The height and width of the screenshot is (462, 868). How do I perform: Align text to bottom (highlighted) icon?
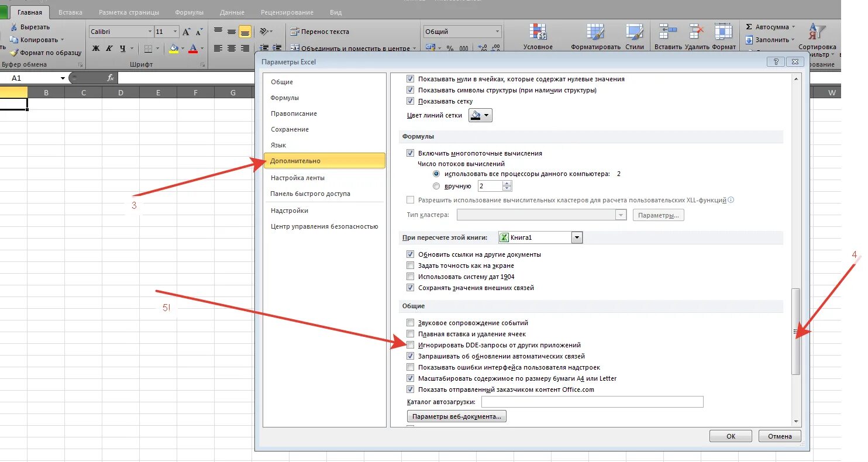tap(245, 32)
